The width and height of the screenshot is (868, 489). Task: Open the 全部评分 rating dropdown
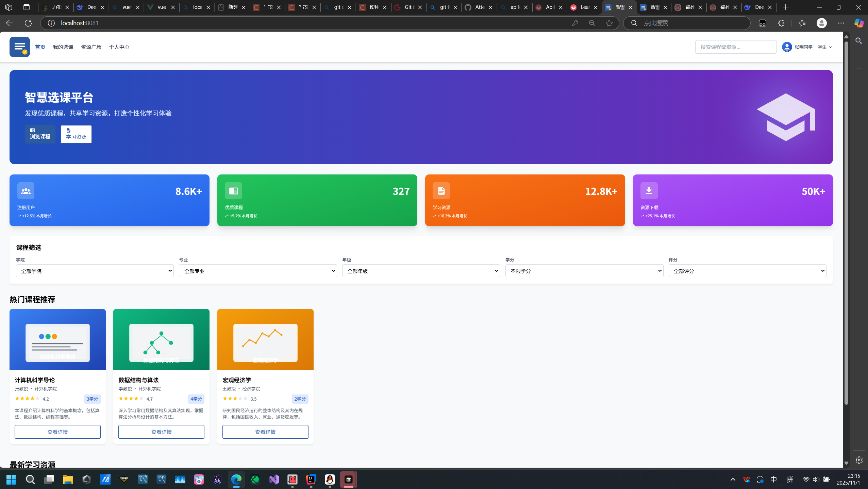(747, 271)
